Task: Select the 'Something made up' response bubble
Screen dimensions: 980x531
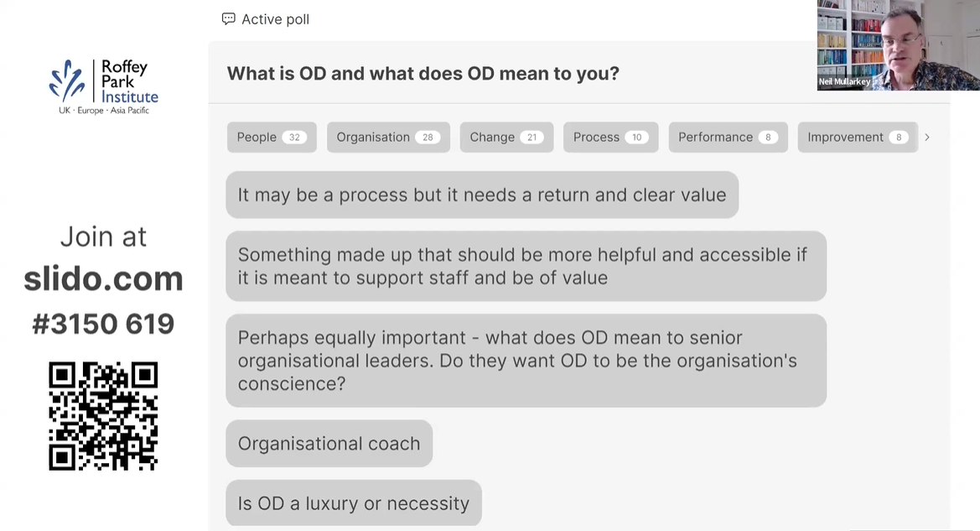Action: (x=526, y=267)
